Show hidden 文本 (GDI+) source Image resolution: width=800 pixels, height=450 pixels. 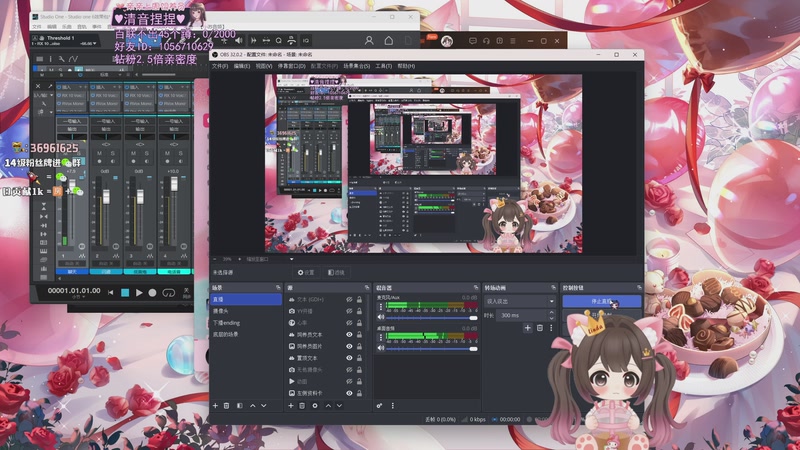[349, 299]
